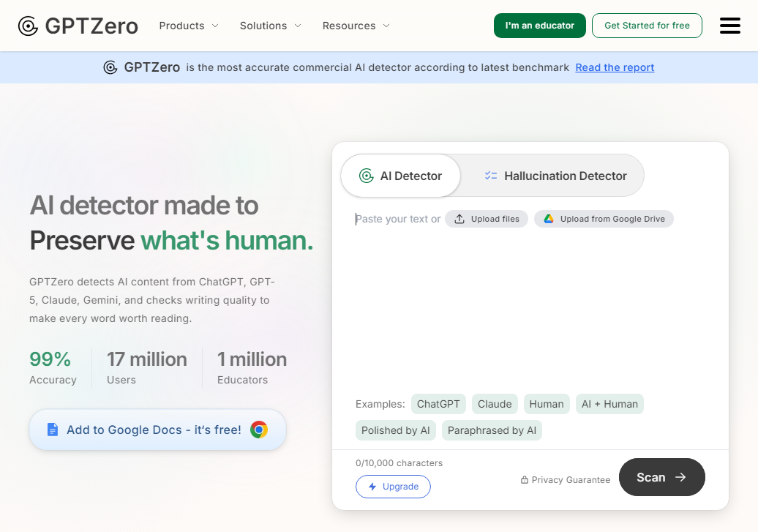Switch to the AI Detector tab
Screen dimensions: 758x532
coord(400,176)
